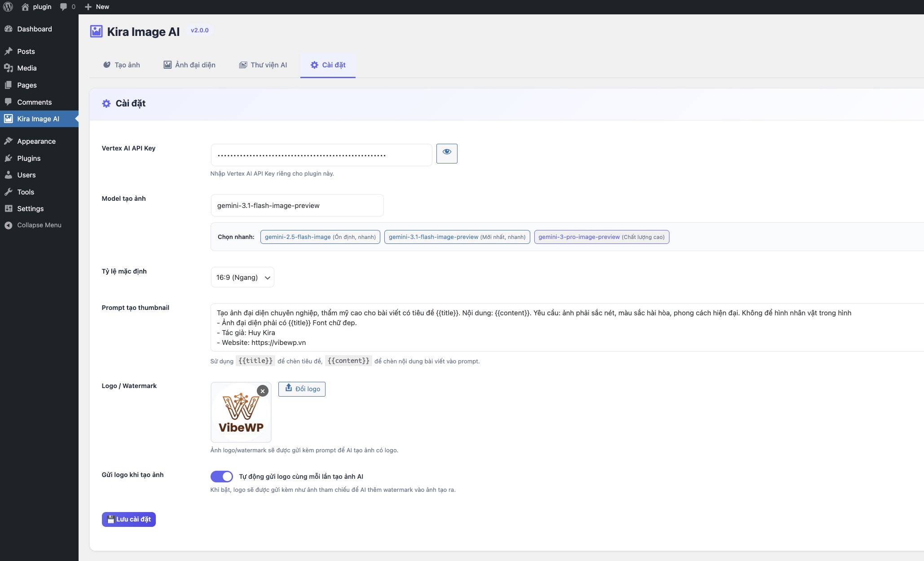Remove the VibeWP logo
This screenshot has width=924, height=561.
[263, 391]
